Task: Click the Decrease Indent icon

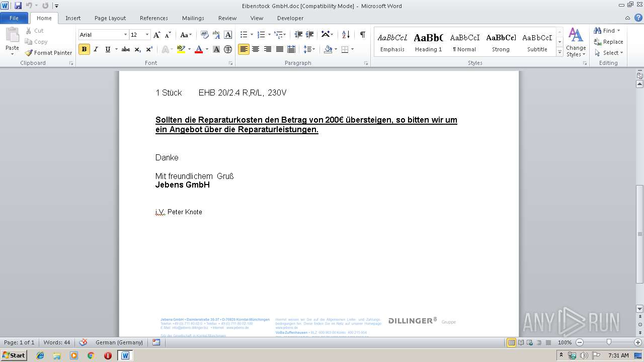Action: 298,35
